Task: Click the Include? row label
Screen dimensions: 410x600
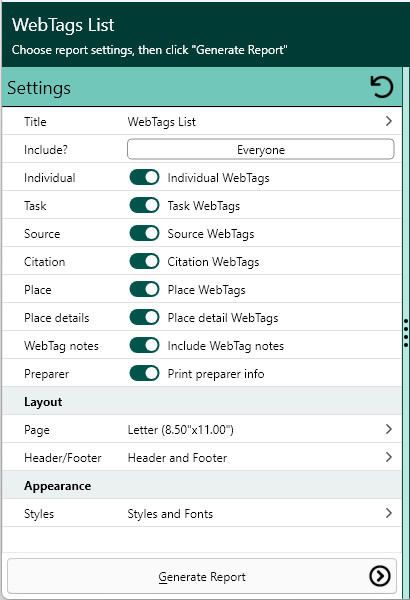Action: click(46, 150)
